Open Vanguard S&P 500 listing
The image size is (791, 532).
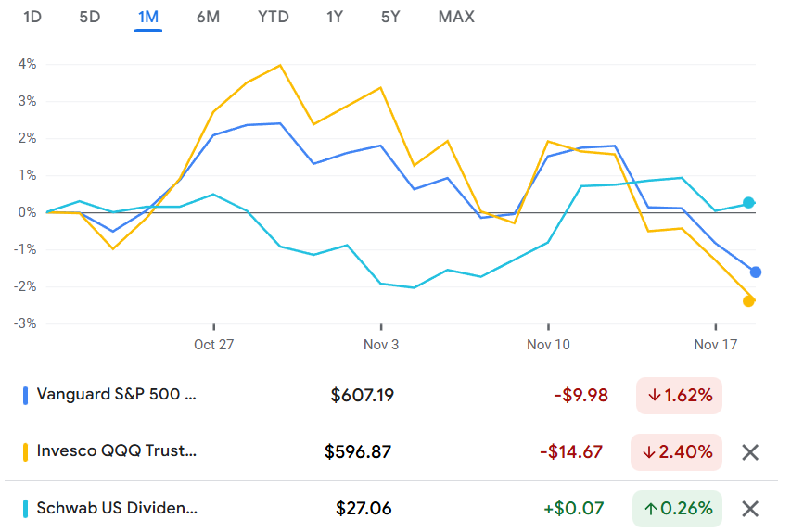117,395
